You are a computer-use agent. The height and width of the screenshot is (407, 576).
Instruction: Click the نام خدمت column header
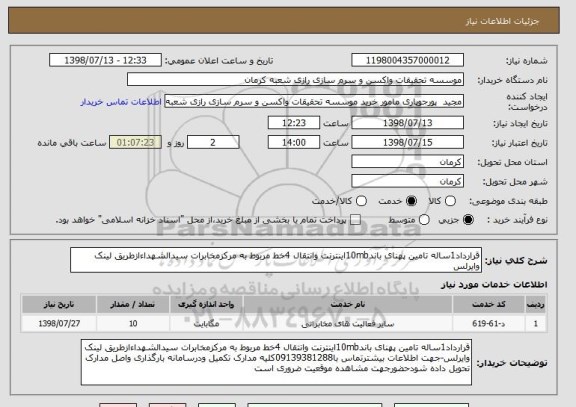348,304
